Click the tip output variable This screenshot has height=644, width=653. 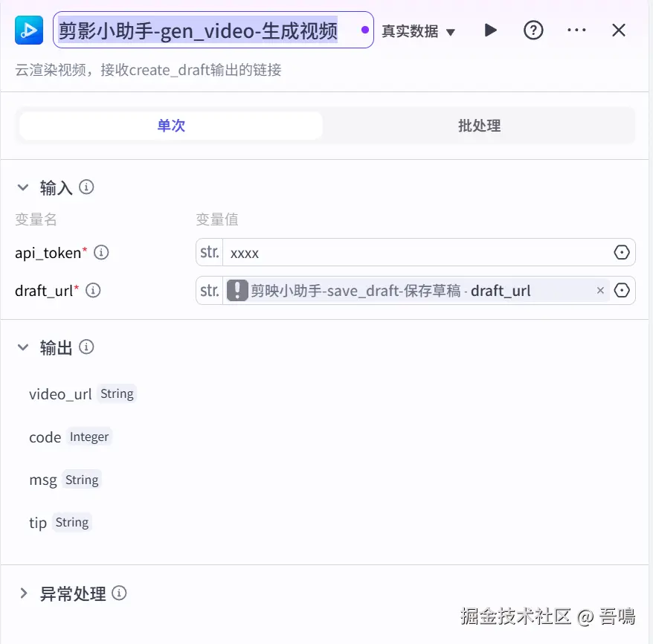pyautogui.click(x=38, y=523)
